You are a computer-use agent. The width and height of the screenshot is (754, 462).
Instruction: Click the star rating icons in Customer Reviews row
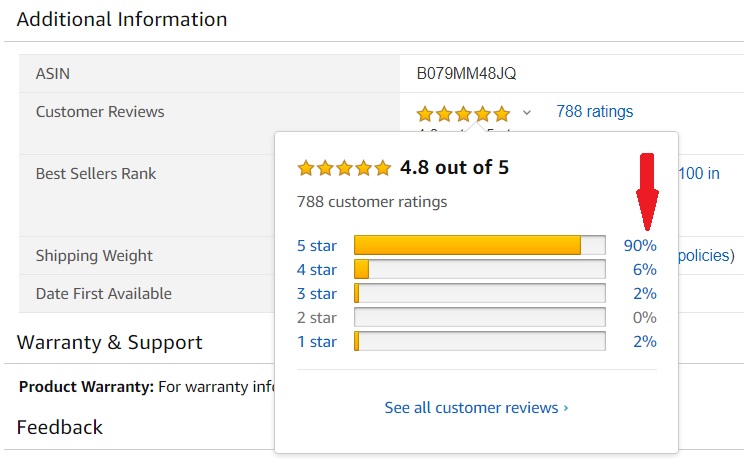coord(463,114)
